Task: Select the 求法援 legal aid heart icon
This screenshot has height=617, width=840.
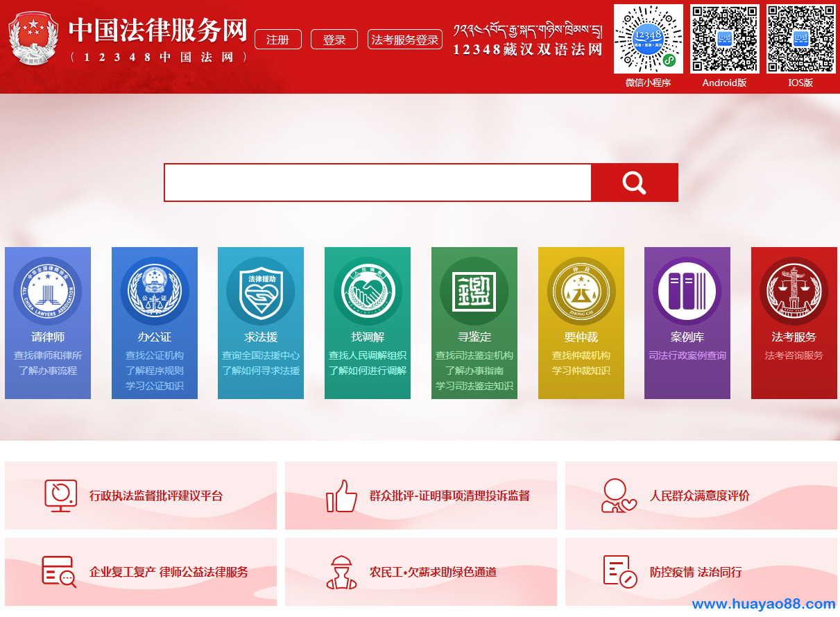Action: pyautogui.click(x=261, y=291)
